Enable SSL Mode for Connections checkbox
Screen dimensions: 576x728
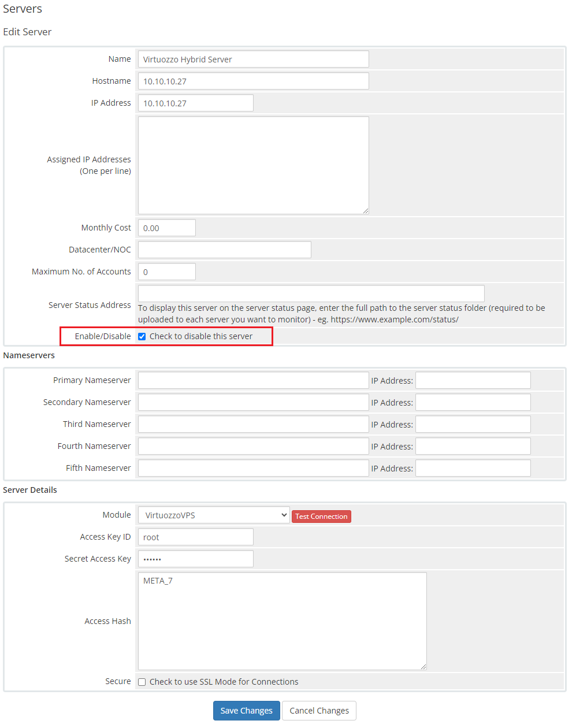pyautogui.click(x=142, y=682)
